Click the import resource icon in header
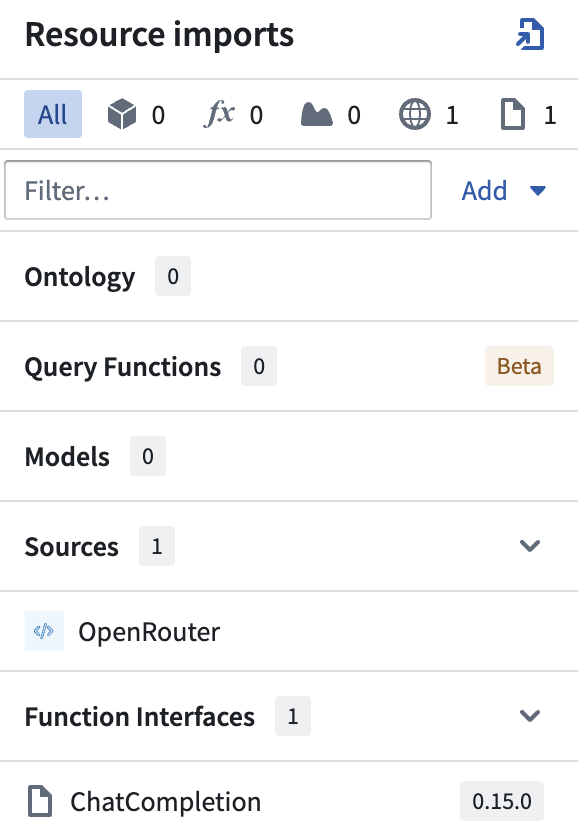The height and width of the screenshot is (836, 578). 530,34
